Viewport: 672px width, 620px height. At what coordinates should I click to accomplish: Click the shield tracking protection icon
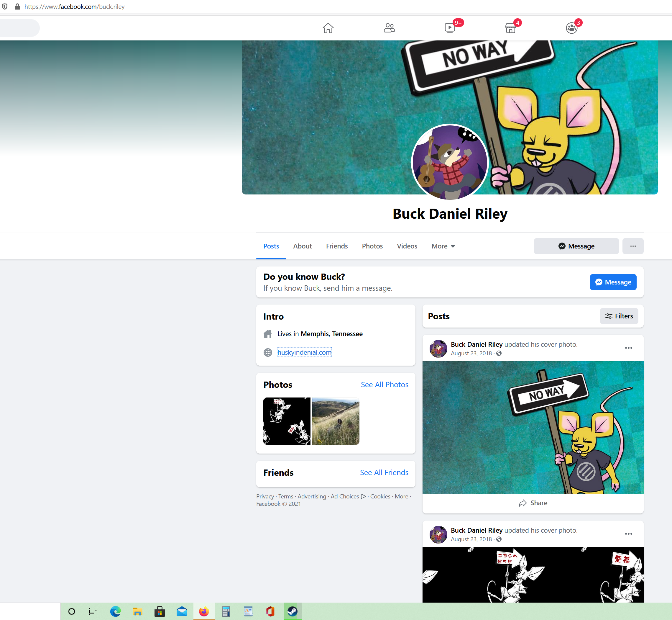click(5, 6)
